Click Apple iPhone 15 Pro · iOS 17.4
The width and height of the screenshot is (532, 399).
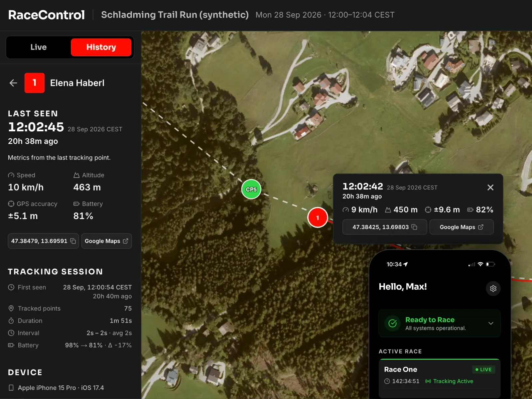point(61,388)
